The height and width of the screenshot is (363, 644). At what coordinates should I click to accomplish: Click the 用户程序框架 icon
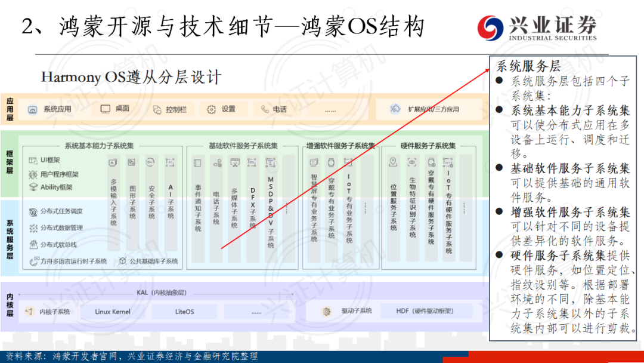(x=33, y=174)
